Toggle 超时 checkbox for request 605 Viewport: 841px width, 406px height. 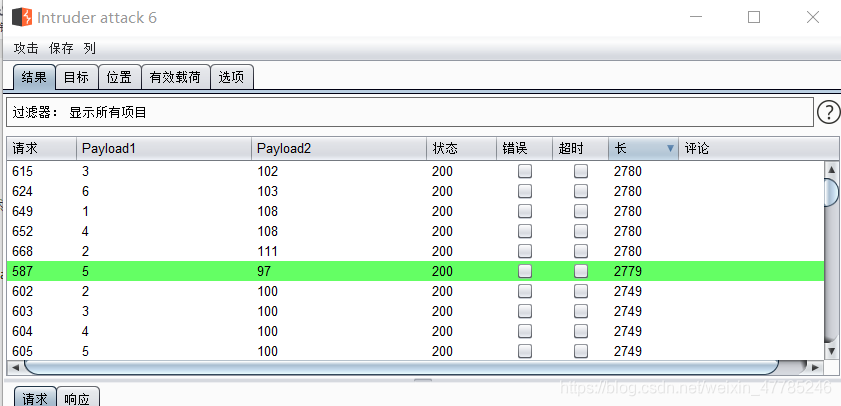click(x=580, y=351)
